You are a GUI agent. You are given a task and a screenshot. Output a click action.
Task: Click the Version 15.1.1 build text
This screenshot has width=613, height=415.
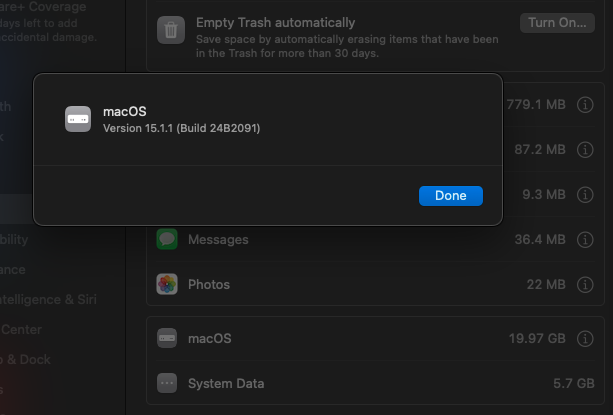click(182, 128)
